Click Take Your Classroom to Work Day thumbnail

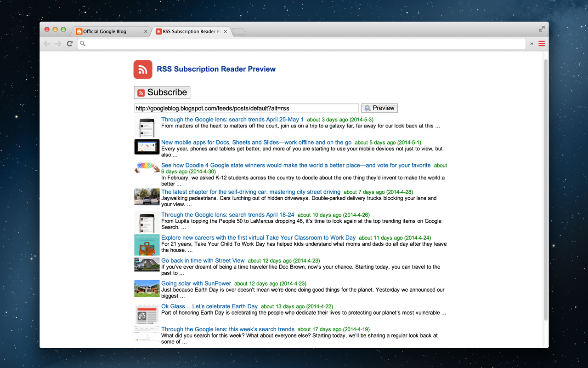click(147, 245)
